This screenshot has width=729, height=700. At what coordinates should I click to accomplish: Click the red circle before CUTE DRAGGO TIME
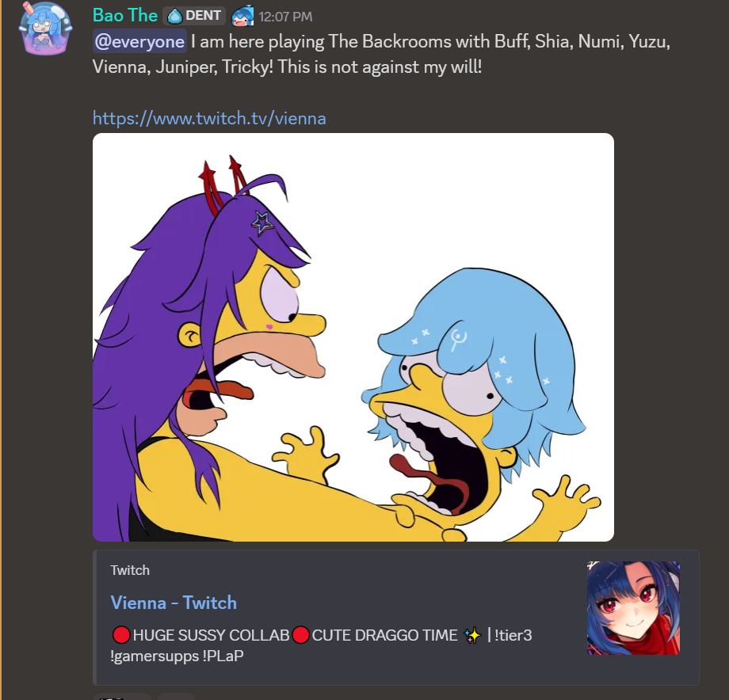pyautogui.click(x=300, y=635)
